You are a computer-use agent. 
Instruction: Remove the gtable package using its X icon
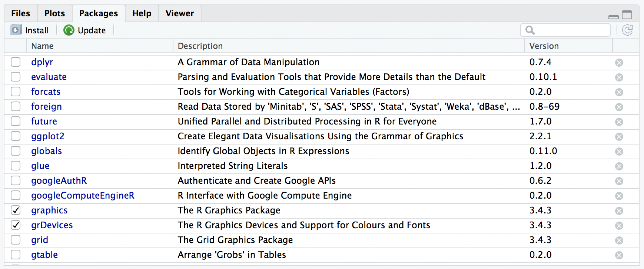[x=619, y=255]
